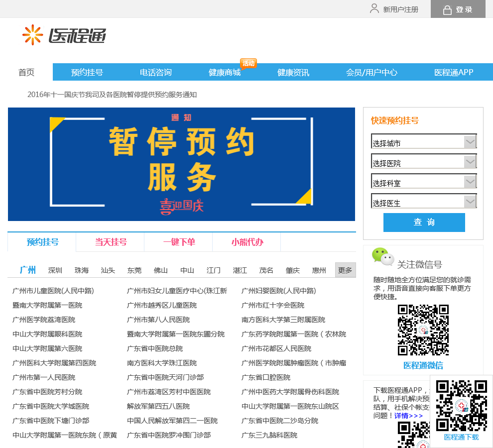Expand the 更多 cities list

[x=345, y=270]
